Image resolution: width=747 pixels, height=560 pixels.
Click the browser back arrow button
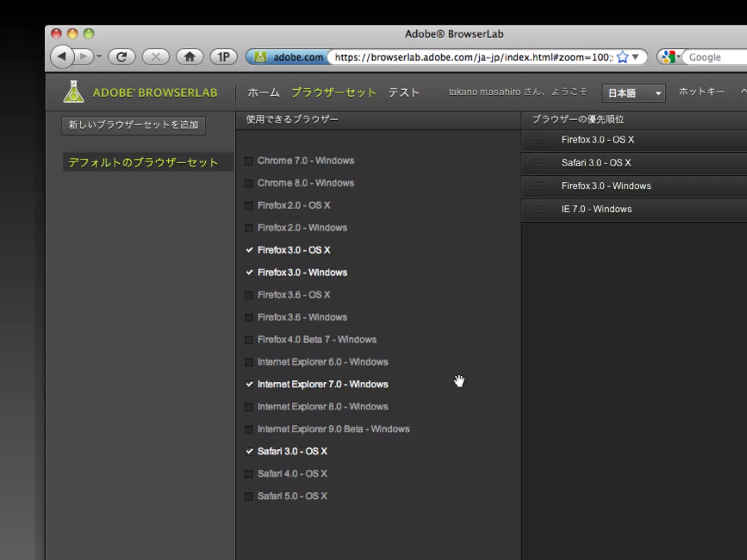(x=62, y=57)
